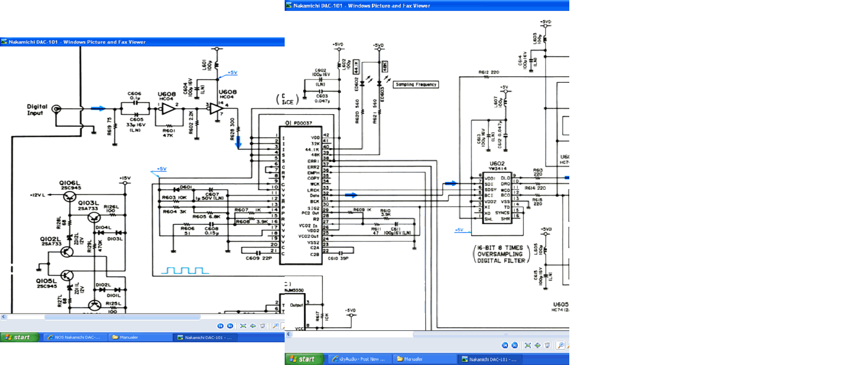The width and height of the screenshot is (868, 365).
Task: Switch to NOS Nakamichi DAC browser taskbar item
Action: coord(75,337)
